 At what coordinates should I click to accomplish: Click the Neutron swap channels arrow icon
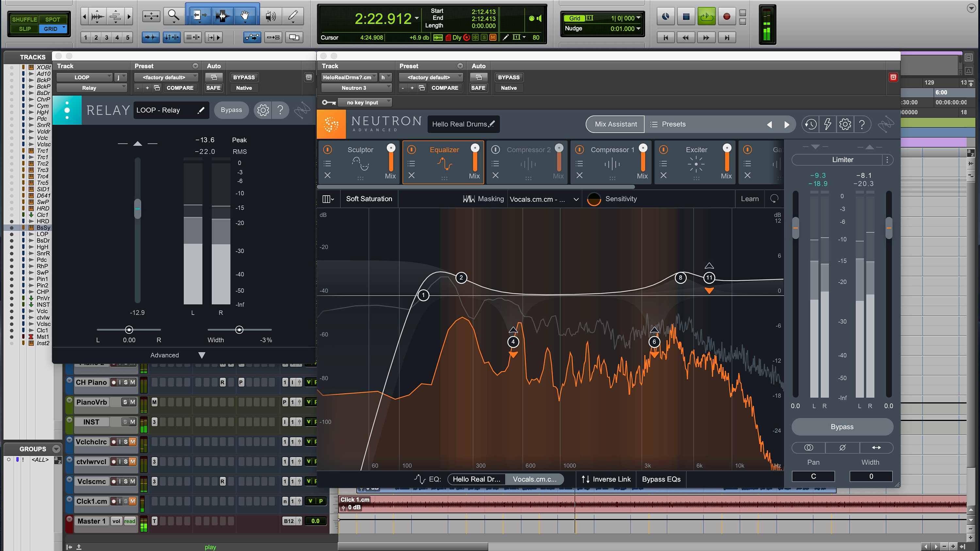click(876, 447)
